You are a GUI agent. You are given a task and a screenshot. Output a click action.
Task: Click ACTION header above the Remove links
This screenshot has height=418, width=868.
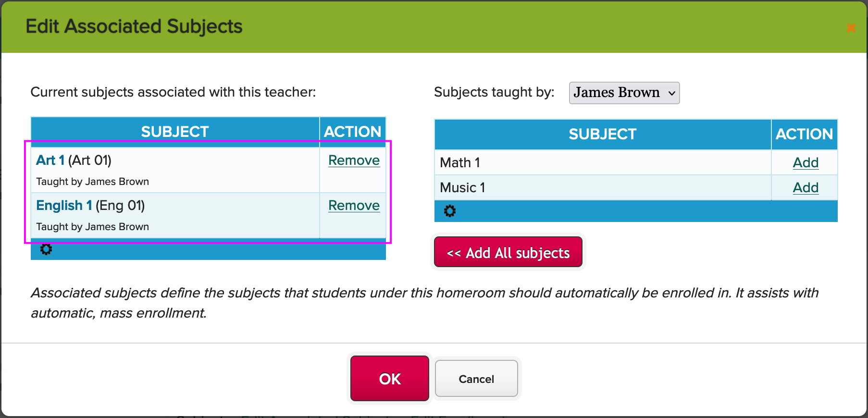click(353, 132)
